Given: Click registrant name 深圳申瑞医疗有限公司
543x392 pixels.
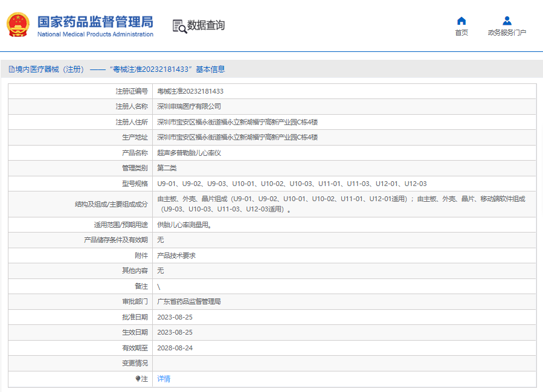Looking at the screenshot, I should pyautogui.click(x=189, y=107).
